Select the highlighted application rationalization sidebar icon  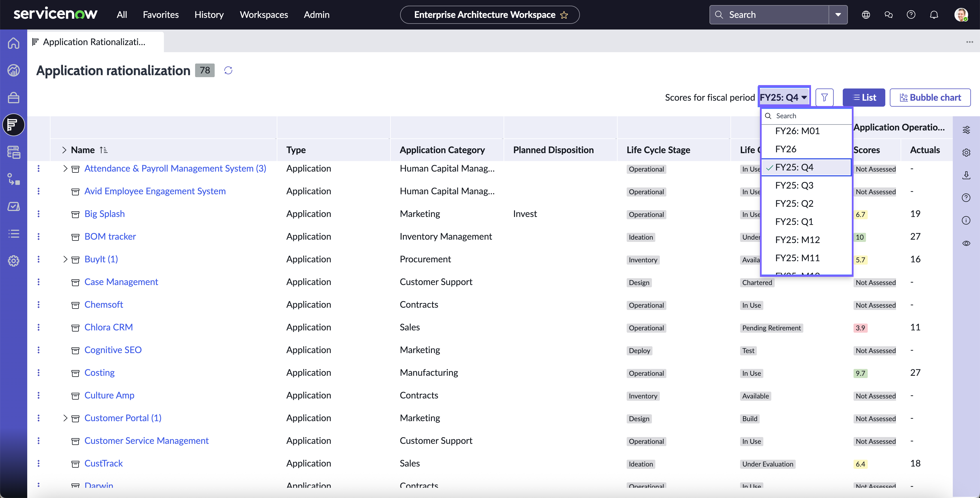click(14, 125)
